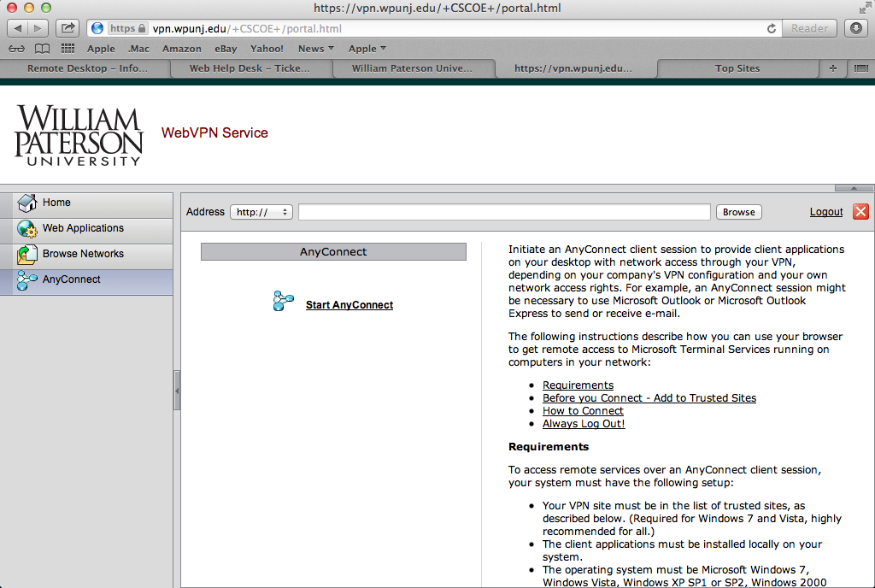Click the Home house icon in sidebar

coord(27,203)
